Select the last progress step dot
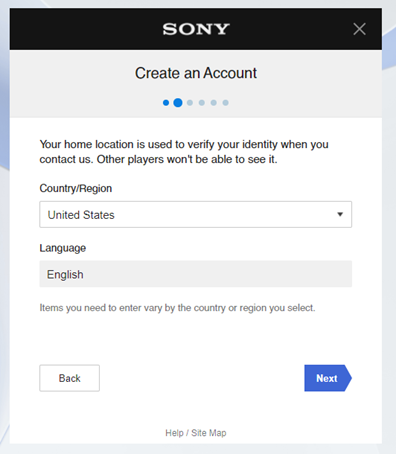The width and height of the screenshot is (396, 454). (x=226, y=103)
